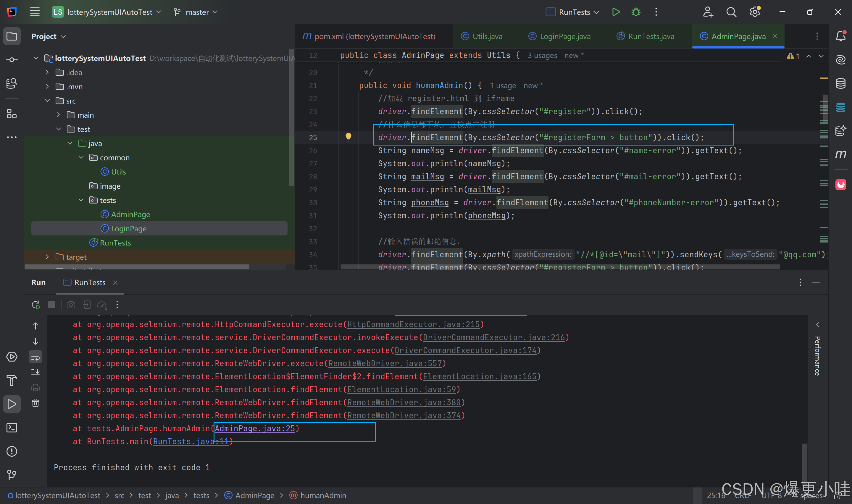Viewport: 852px width, 504px height.
Task: Click the Stop square icon
Action: [51, 305]
